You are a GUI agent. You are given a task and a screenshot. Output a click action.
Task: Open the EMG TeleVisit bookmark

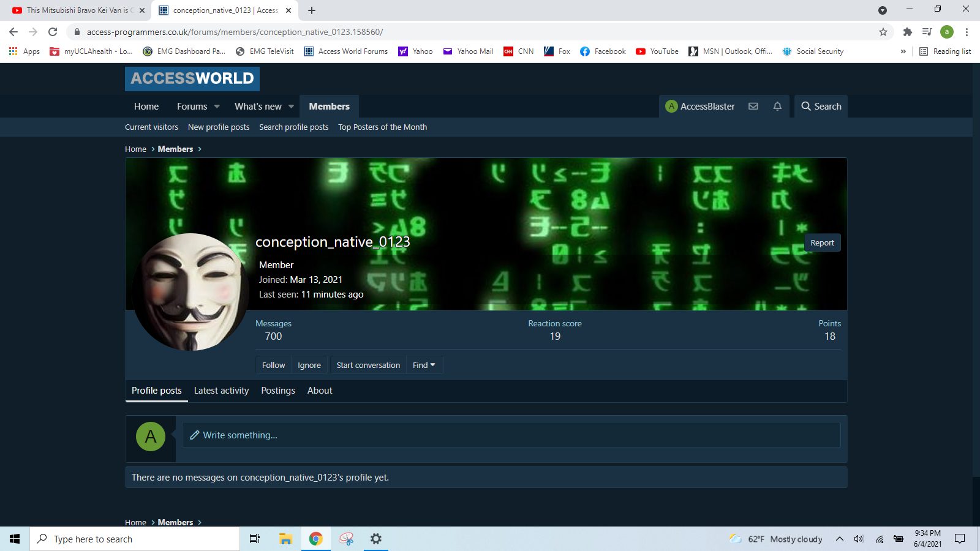265,51
